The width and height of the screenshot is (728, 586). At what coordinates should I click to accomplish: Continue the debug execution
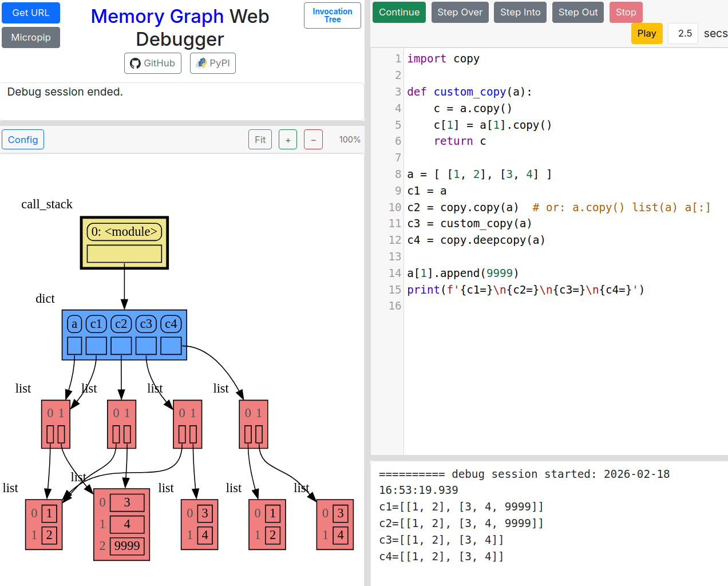[x=399, y=12]
